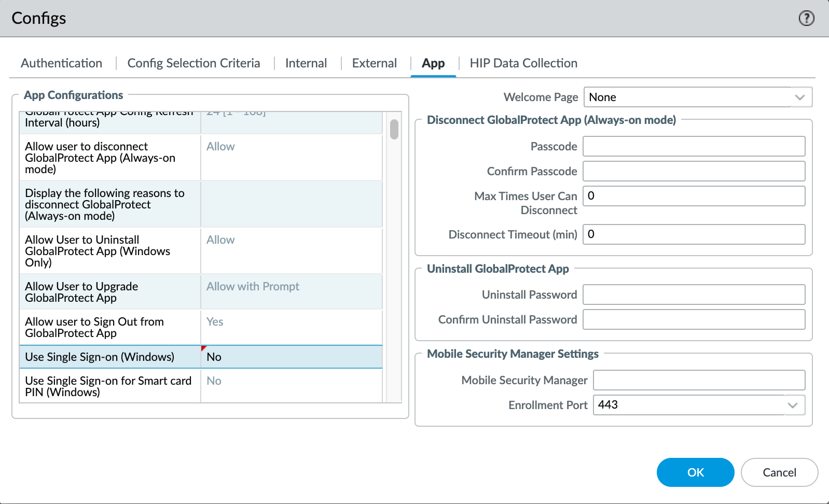Click the Mobile Security Manager field
The height and width of the screenshot is (504, 829).
pos(699,380)
